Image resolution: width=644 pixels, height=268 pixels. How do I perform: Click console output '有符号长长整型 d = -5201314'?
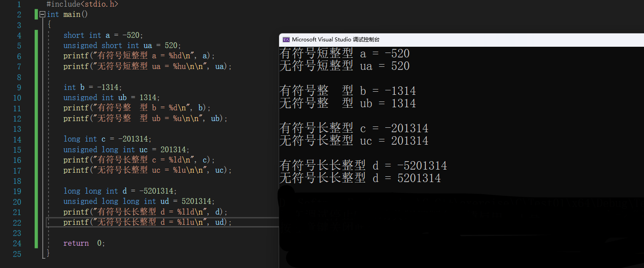click(x=363, y=166)
